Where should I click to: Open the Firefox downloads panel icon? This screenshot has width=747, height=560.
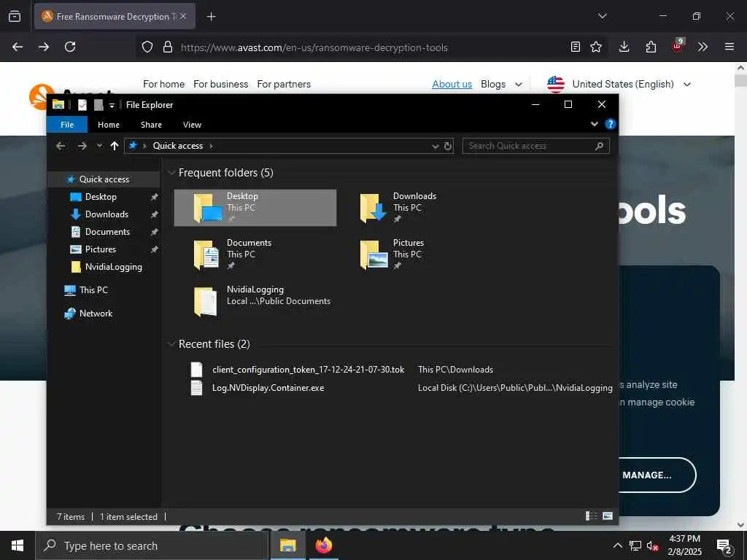(x=624, y=47)
